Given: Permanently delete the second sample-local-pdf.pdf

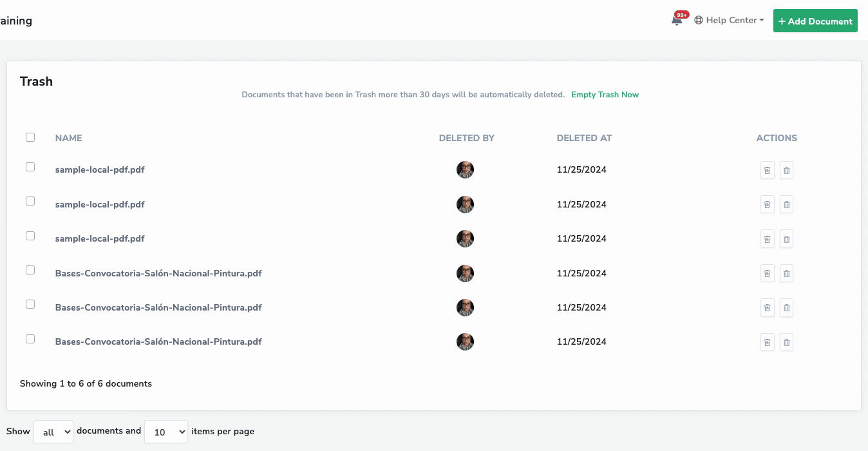Looking at the screenshot, I should click(786, 205).
